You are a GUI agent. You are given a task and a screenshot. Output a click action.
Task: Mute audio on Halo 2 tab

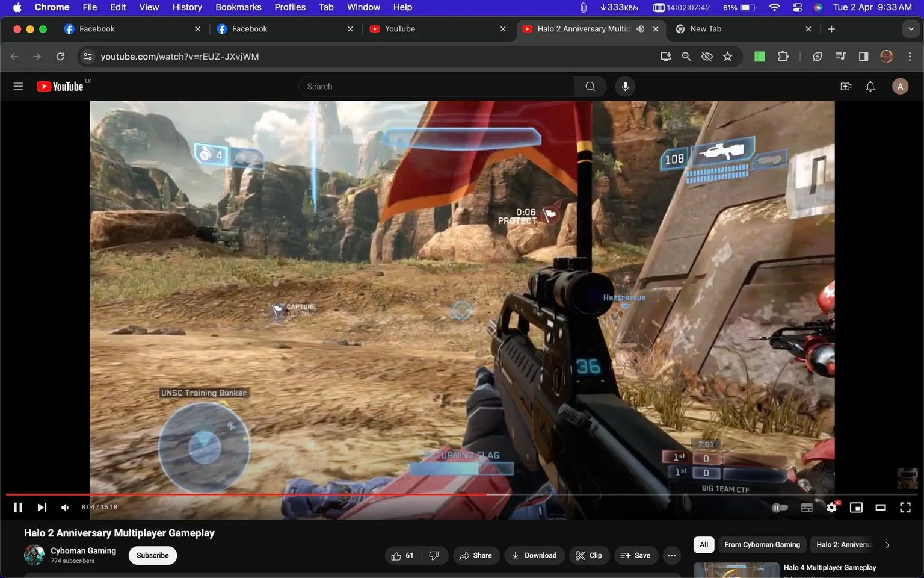(x=640, y=29)
